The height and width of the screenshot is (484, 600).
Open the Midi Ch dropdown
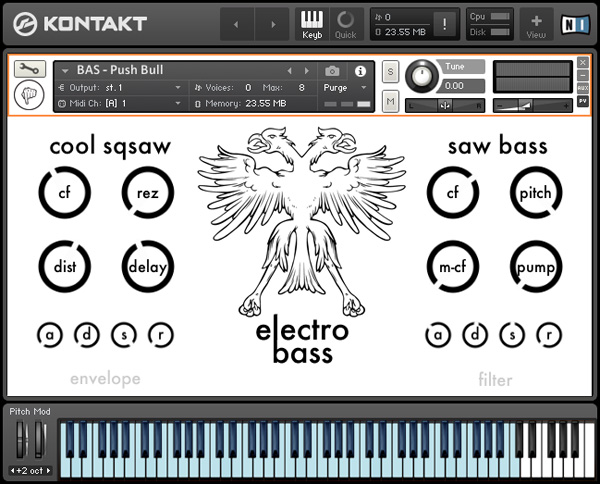[x=119, y=103]
